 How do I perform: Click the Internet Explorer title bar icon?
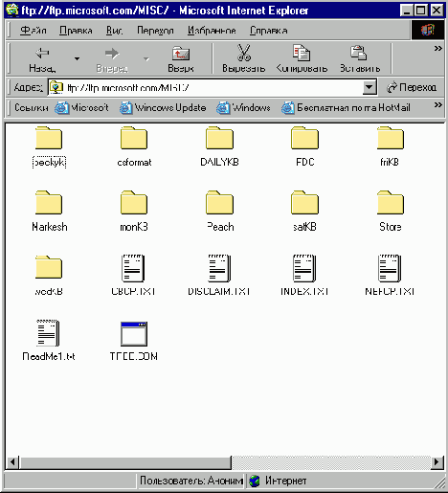pos(12,10)
